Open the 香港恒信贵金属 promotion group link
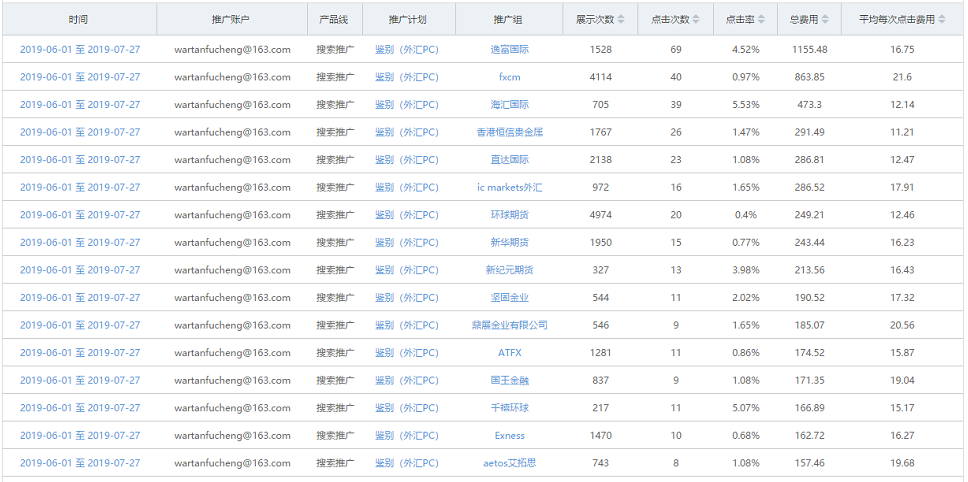The height and width of the screenshot is (482, 968). point(509,132)
